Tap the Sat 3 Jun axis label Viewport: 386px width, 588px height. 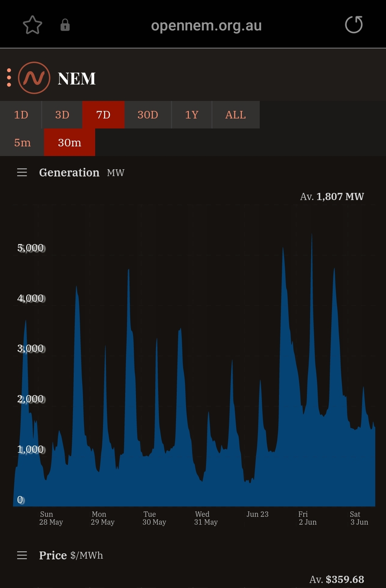[x=359, y=518]
